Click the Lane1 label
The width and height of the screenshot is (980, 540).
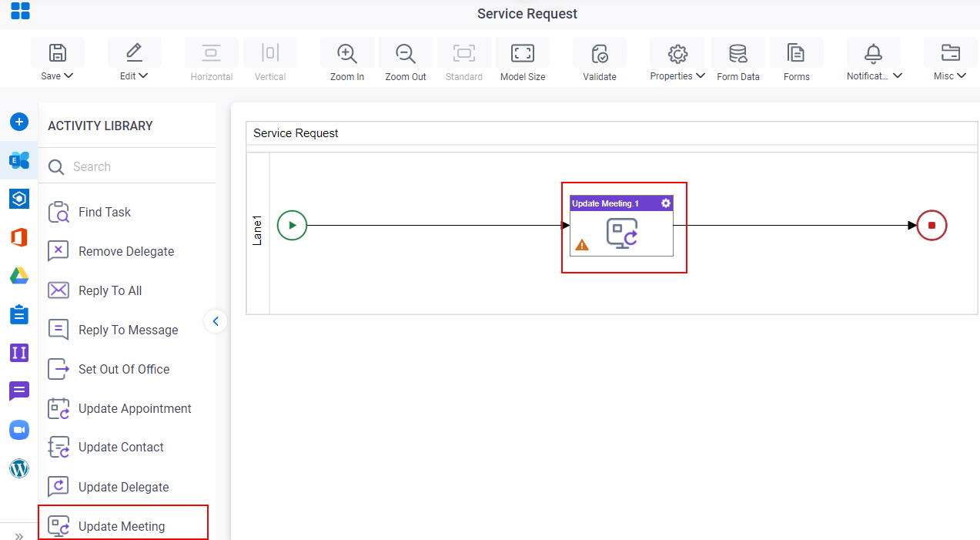click(258, 231)
